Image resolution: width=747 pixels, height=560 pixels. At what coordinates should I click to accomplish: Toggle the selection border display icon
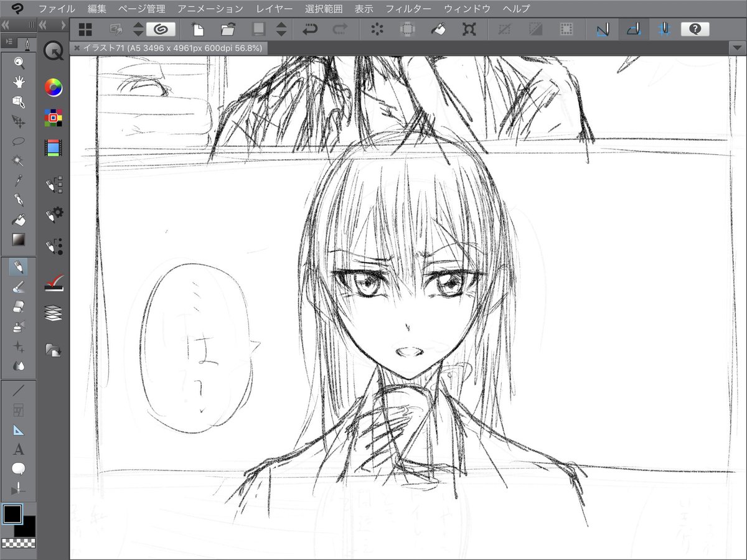(x=566, y=29)
